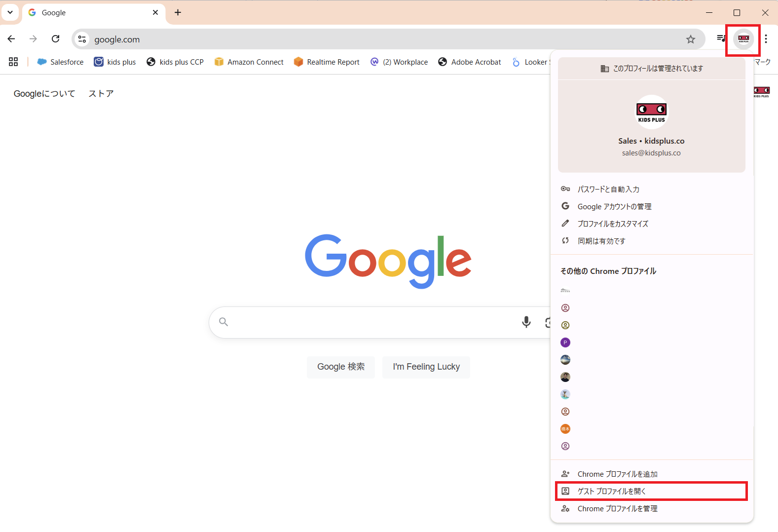Open Salesforce bookmark
The image size is (778, 532).
[61, 62]
